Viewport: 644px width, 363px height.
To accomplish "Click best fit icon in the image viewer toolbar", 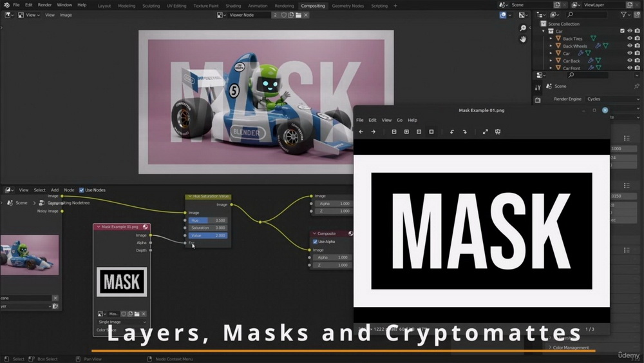I will [431, 132].
